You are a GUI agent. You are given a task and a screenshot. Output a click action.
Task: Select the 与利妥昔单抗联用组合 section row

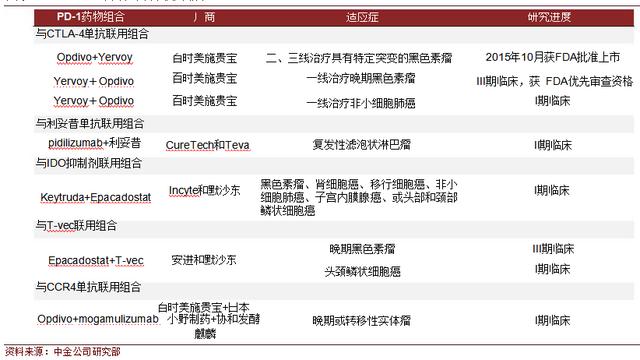pos(334,124)
